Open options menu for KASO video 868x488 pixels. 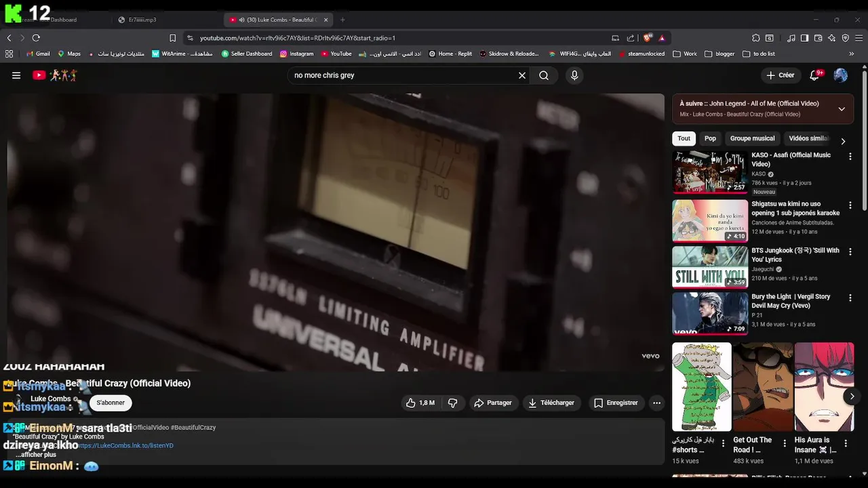click(x=850, y=157)
